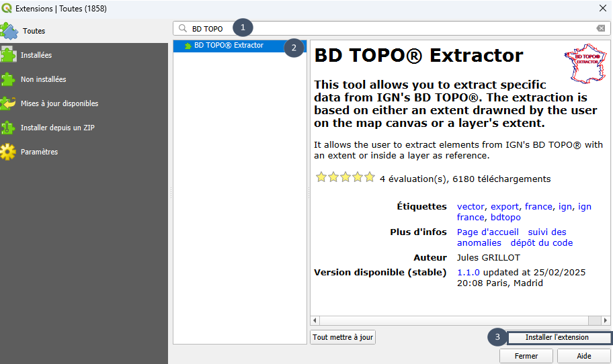
Task: Open the dépôt du code link
Action: (542, 243)
